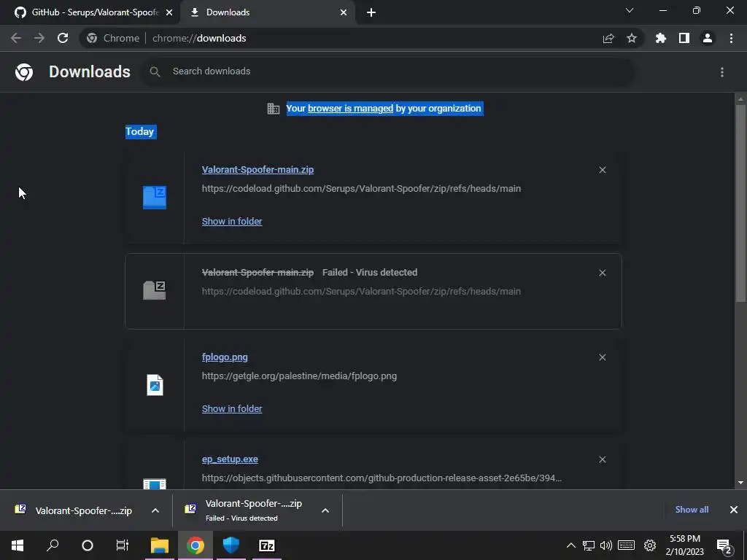Toggle the browser side panel
The width and height of the screenshot is (747, 560).
pos(684,38)
